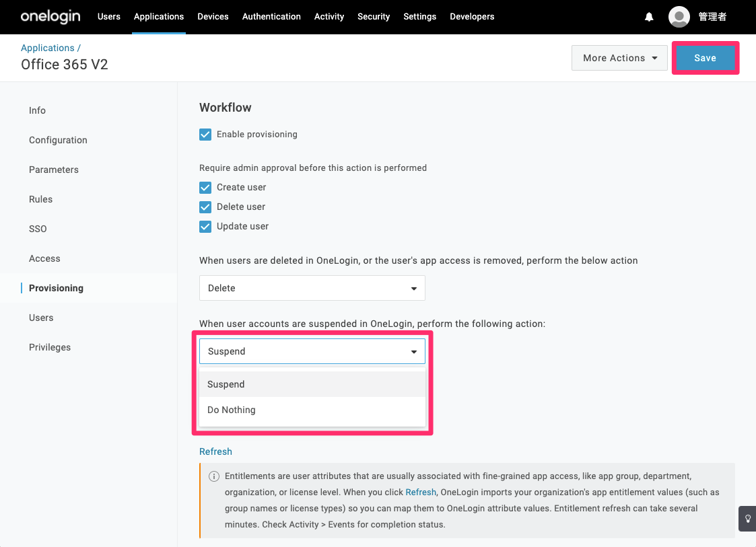
Task: Open the Devices top menu
Action: pyautogui.click(x=213, y=16)
